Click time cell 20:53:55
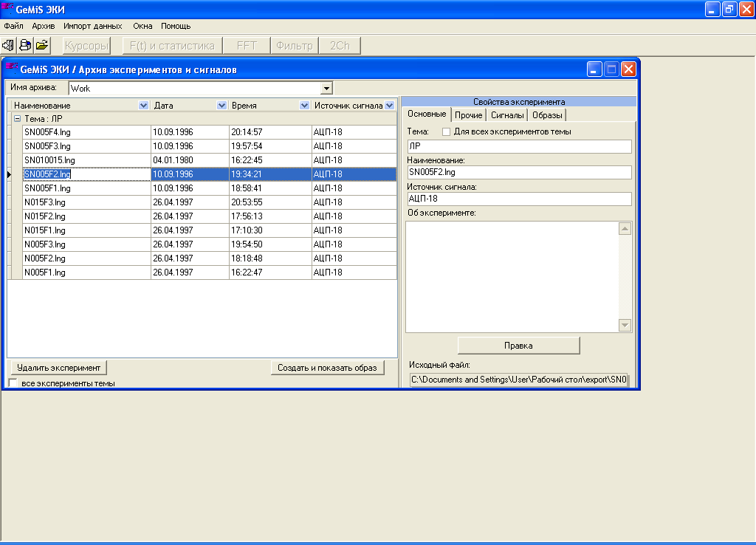 point(270,202)
